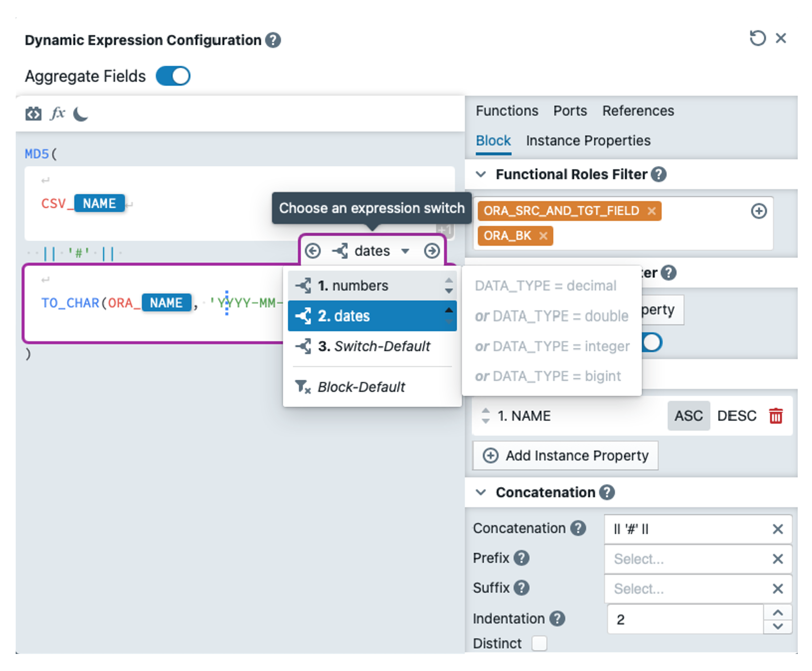Screen dimensions: 812x671
Task: Click Add Instance Property button
Action: (x=565, y=455)
